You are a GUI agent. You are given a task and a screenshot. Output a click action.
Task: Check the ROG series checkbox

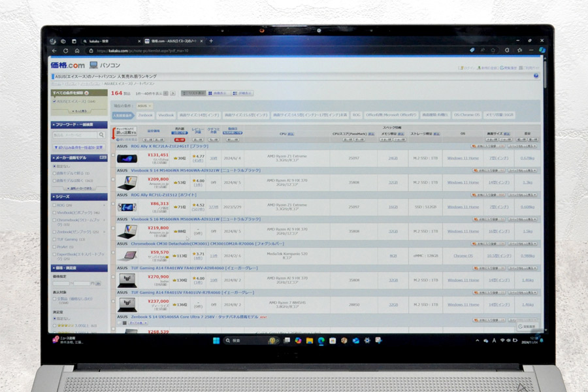[55, 205]
